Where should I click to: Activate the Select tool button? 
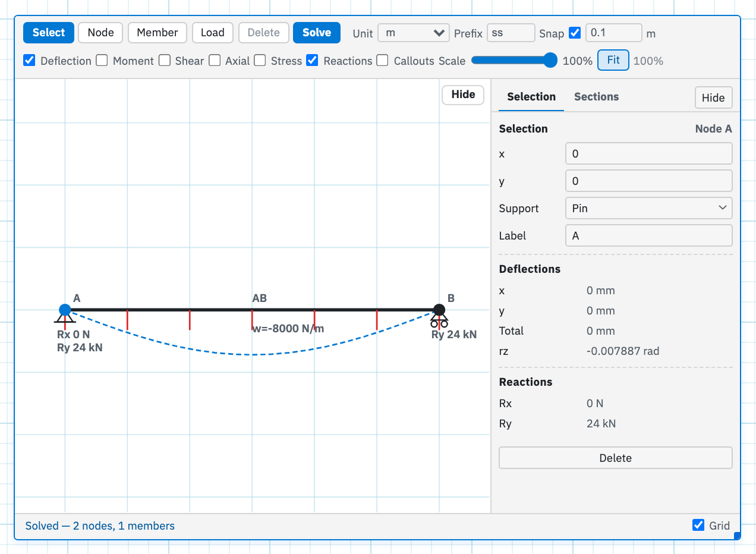(x=49, y=33)
